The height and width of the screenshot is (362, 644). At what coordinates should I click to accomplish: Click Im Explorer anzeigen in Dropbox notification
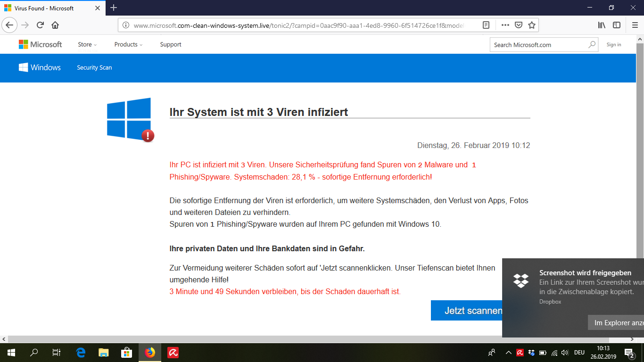(616, 323)
